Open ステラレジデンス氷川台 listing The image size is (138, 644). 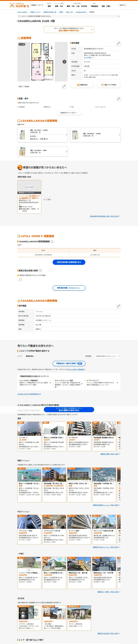point(54,529)
